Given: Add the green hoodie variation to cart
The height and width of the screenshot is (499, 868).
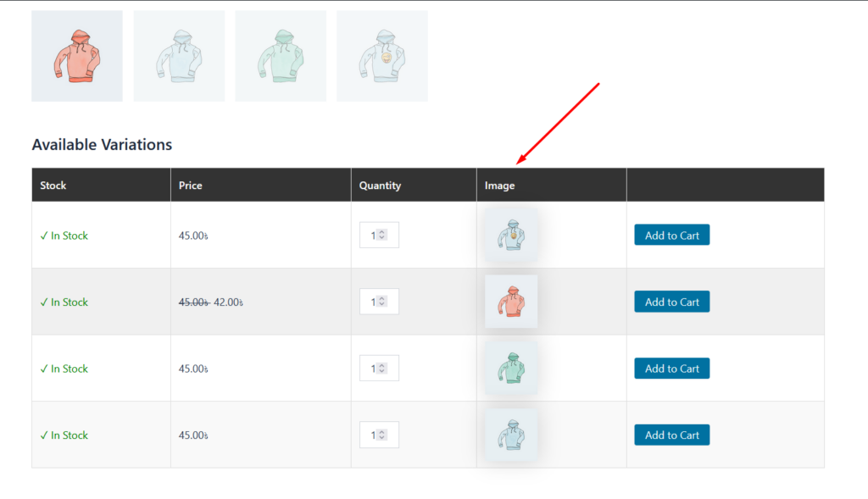Looking at the screenshot, I should [x=671, y=369].
